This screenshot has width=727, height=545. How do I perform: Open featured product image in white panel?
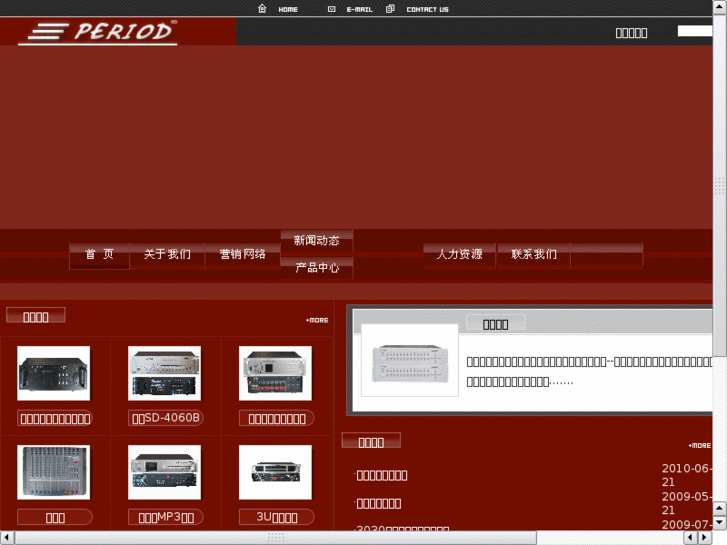(x=410, y=360)
